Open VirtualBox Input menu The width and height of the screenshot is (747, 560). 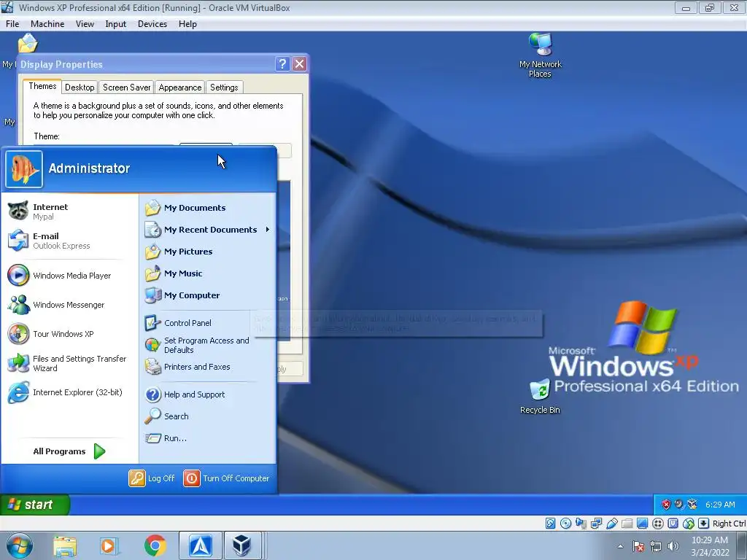[115, 24]
